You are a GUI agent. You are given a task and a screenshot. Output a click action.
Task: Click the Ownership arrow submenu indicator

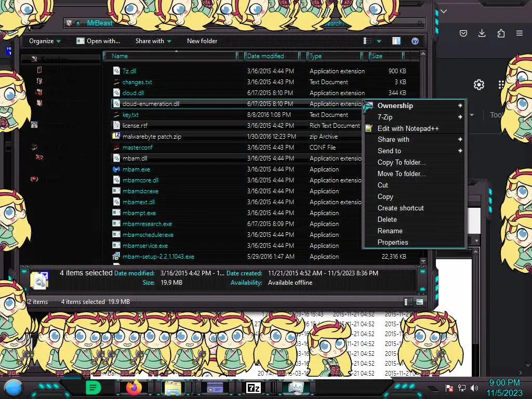pyautogui.click(x=460, y=105)
